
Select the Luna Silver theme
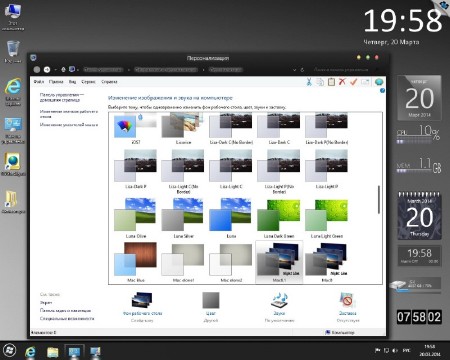[x=183, y=218]
